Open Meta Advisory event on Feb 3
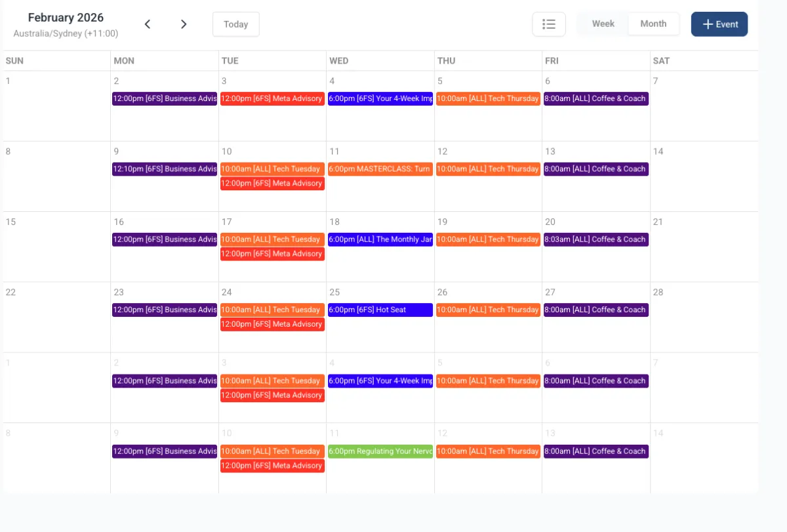787x532 pixels. point(272,98)
